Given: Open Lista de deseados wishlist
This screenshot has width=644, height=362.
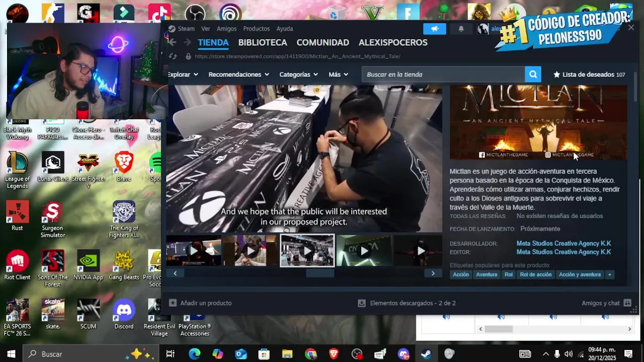Looking at the screenshot, I should [x=589, y=74].
